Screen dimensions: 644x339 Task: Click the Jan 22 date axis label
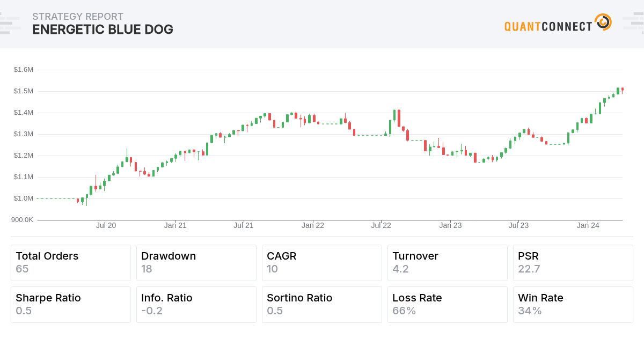313,226
